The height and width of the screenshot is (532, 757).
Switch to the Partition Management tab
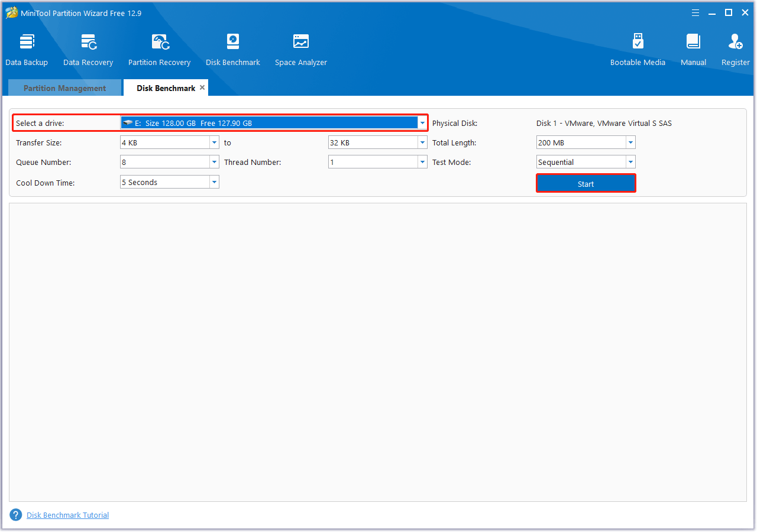coord(64,87)
